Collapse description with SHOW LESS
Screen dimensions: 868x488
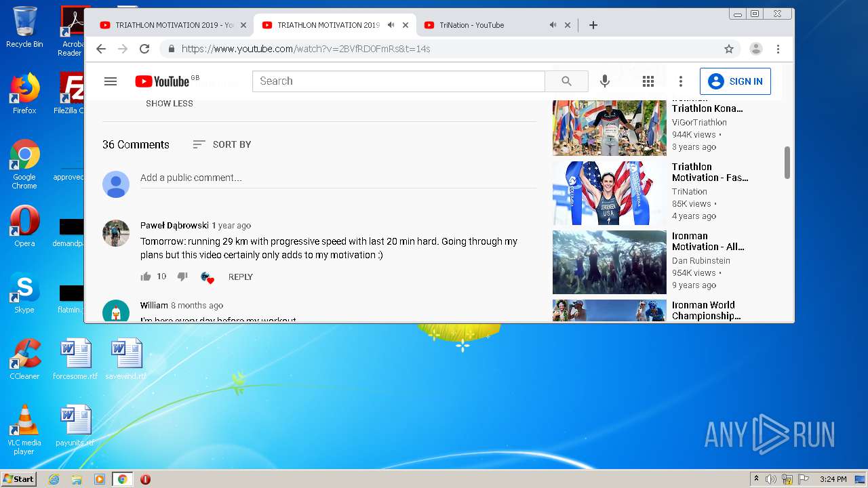pos(170,104)
